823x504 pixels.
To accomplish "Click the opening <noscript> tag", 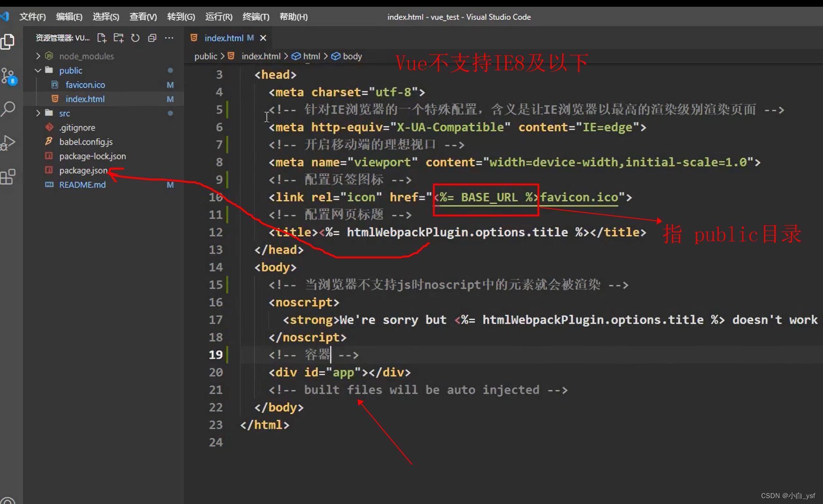I will (304, 302).
